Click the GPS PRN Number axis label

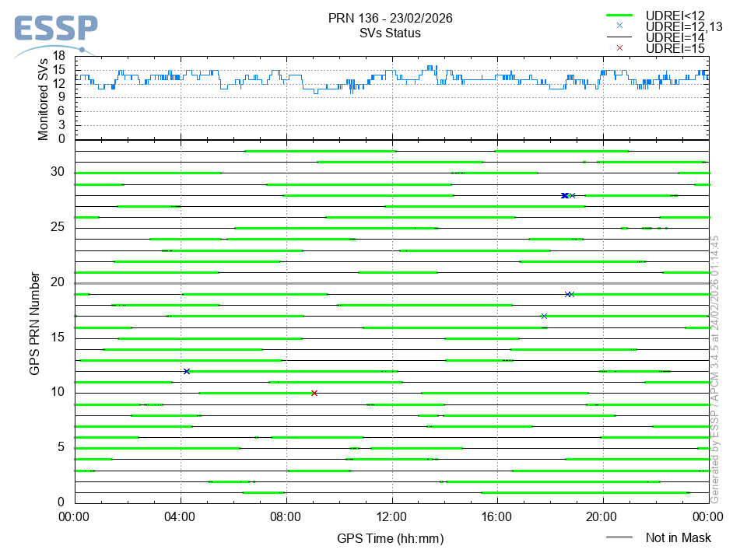35,323
